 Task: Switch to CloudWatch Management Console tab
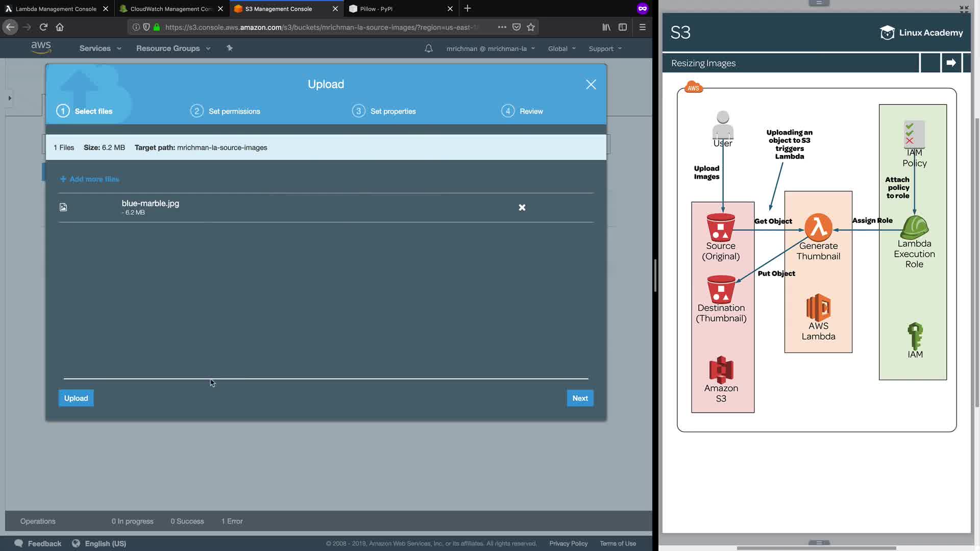(x=170, y=9)
